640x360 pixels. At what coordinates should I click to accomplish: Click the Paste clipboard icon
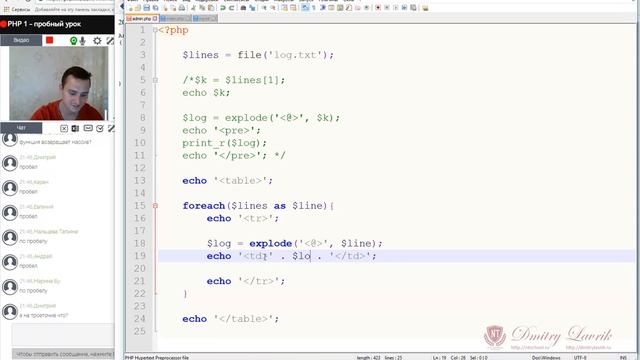(x=211, y=8)
